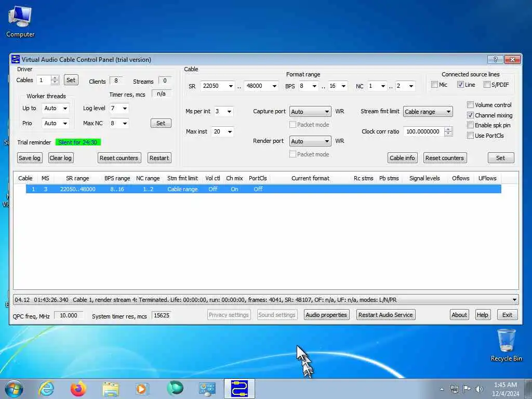Select cable 1 row in the list
532x399 pixels.
tap(263, 189)
